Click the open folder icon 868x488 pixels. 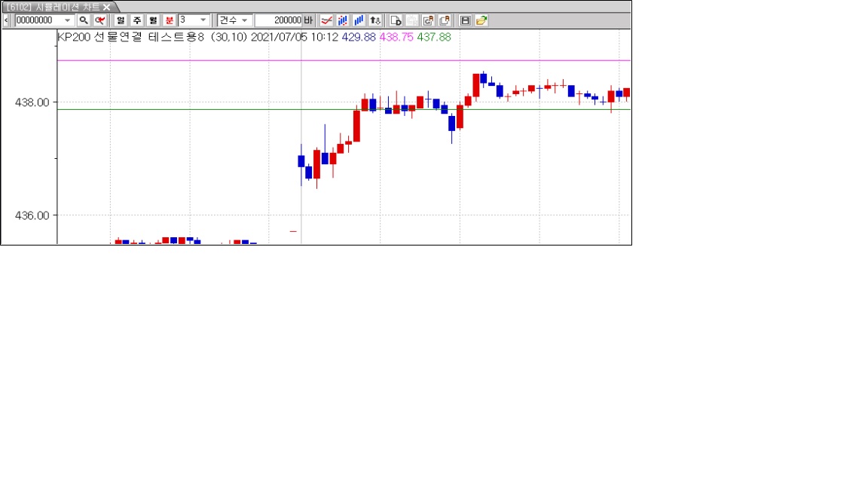click(481, 20)
